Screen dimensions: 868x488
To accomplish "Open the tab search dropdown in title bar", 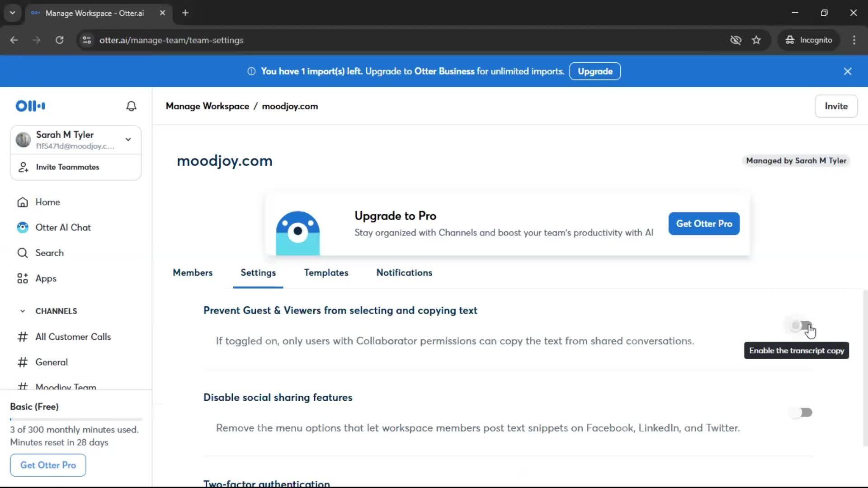I will tap(13, 13).
